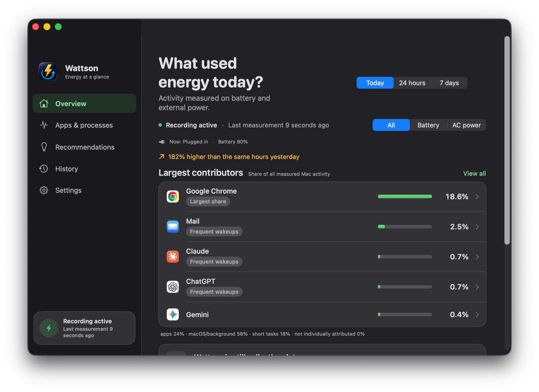This screenshot has width=539, height=392.
Task: Click the Apps & processes pulse icon
Action: point(44,125)
